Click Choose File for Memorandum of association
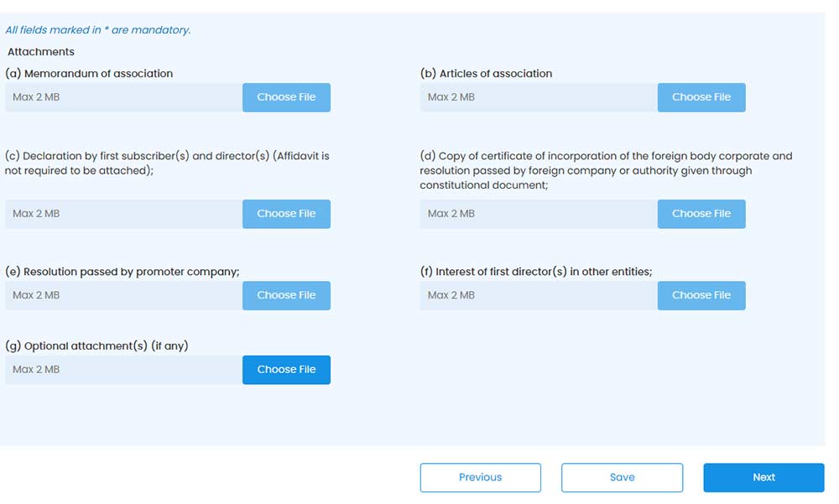The width and height of the screenshot is (839, 504). (286, 97)
